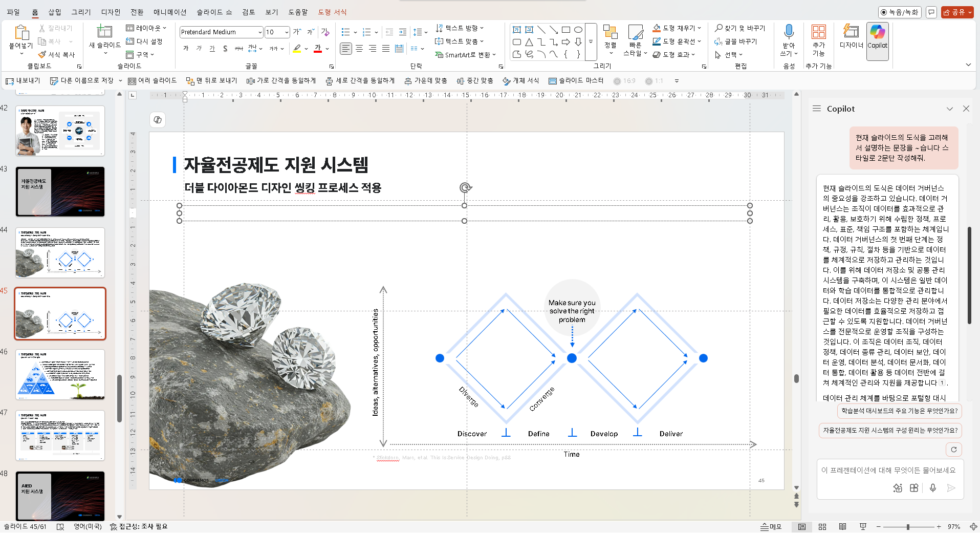980x533 pixels.
Task: Switch to the Slide Show (슬라이드 쇼) tab
Action: [x=214, y=12]
